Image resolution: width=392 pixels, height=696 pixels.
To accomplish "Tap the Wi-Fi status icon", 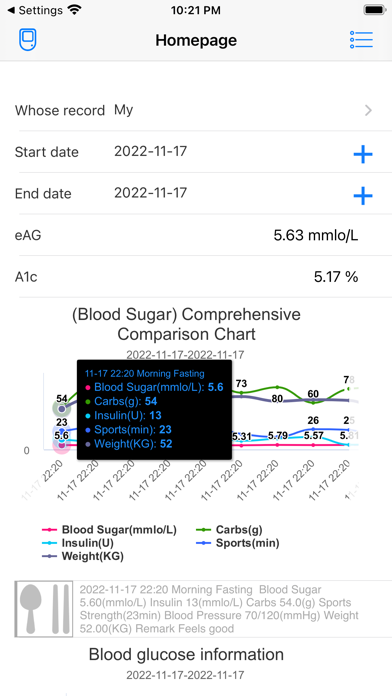I will tap(75, 10).
